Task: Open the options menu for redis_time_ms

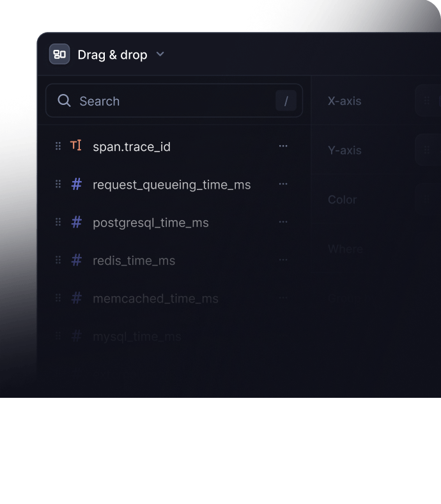Action: click(283, 260)
